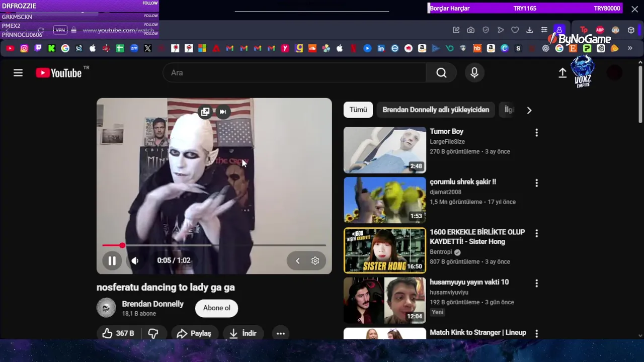Open the Etsy bookmark icon
The image size is (644, 362).
(x=573, y=48)
